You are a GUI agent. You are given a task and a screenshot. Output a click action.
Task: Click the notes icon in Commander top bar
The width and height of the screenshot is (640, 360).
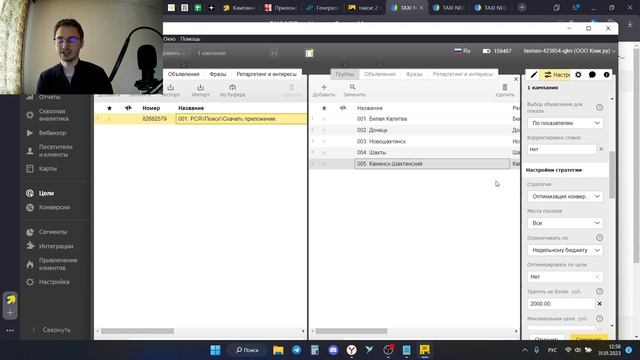(309, 53)
